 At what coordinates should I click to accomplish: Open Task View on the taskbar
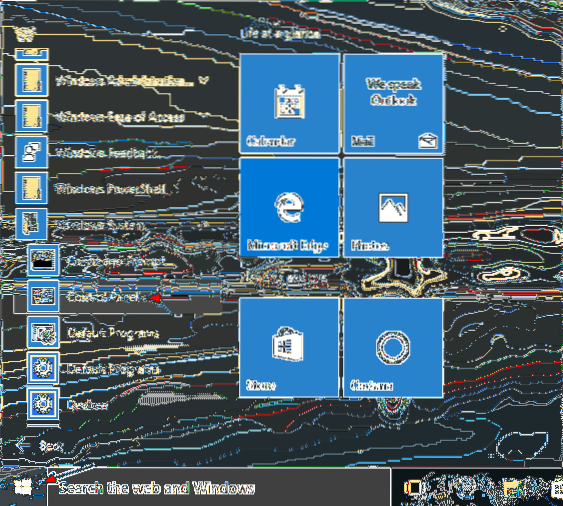point(414,488)
